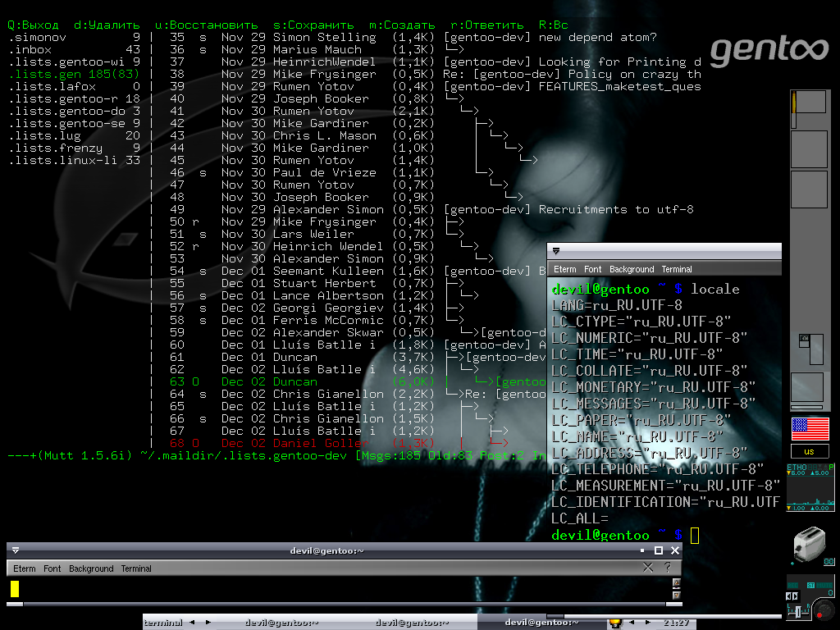Click the lightbulb icon in the taskbar
This screenshot has height=630, width=840.
click(615, 623)
